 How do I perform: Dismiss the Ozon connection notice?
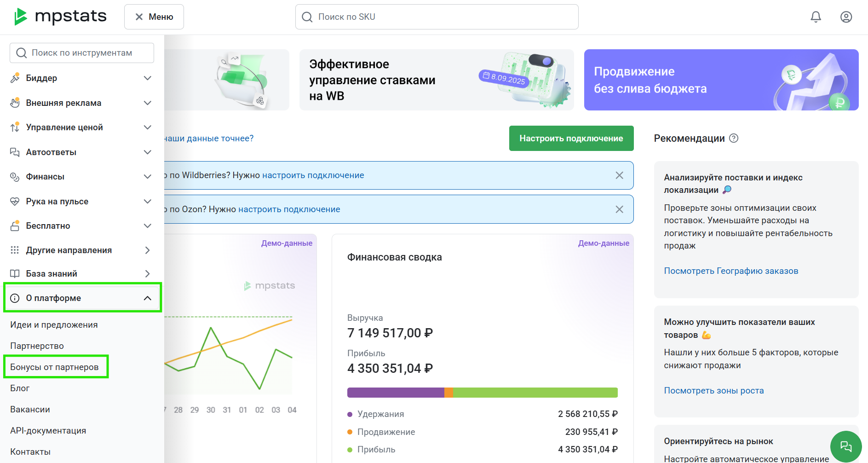619,209
